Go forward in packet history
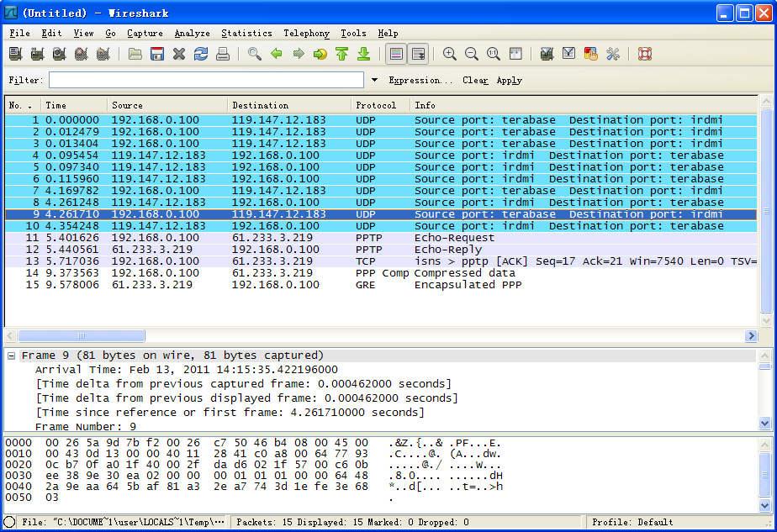The image size is (777, 532). tap(299, 54)
